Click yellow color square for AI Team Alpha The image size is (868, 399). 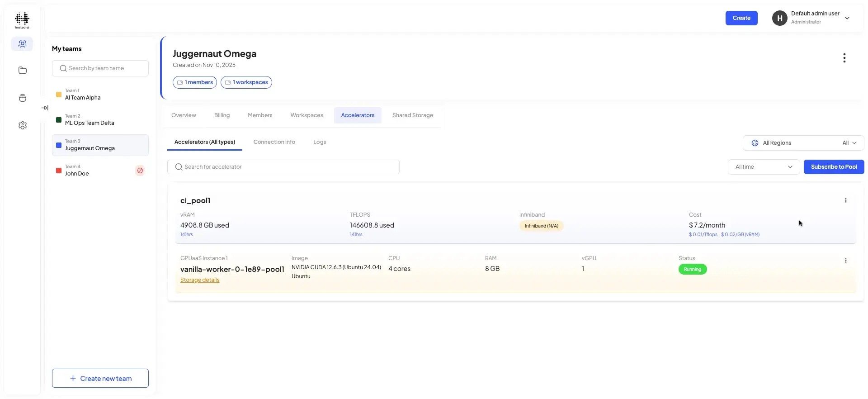point(59,95)
